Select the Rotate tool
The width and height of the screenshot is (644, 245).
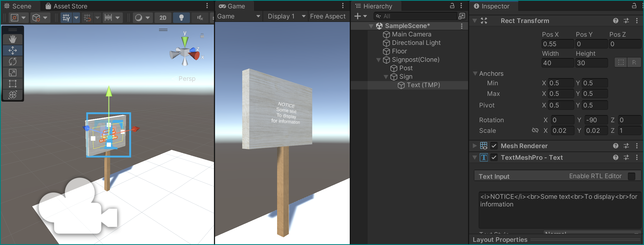pos(12,62)
